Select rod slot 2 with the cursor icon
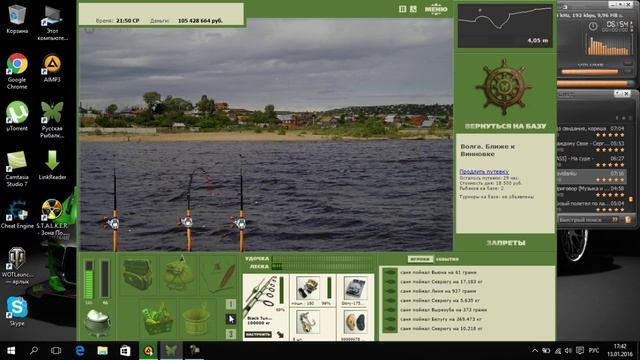Image resolution: width=640 pixels, height=360 pixels. point(231,319)
